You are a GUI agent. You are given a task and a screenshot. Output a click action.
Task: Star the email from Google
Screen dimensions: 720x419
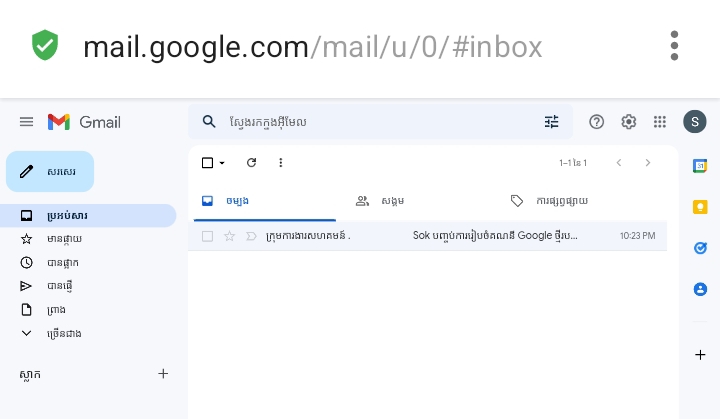[x=229, y=236]
